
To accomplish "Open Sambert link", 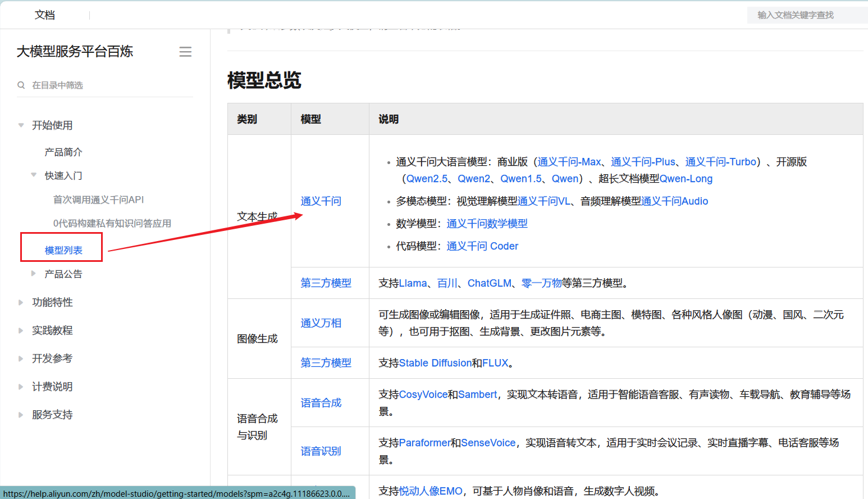I will point(478,394).
